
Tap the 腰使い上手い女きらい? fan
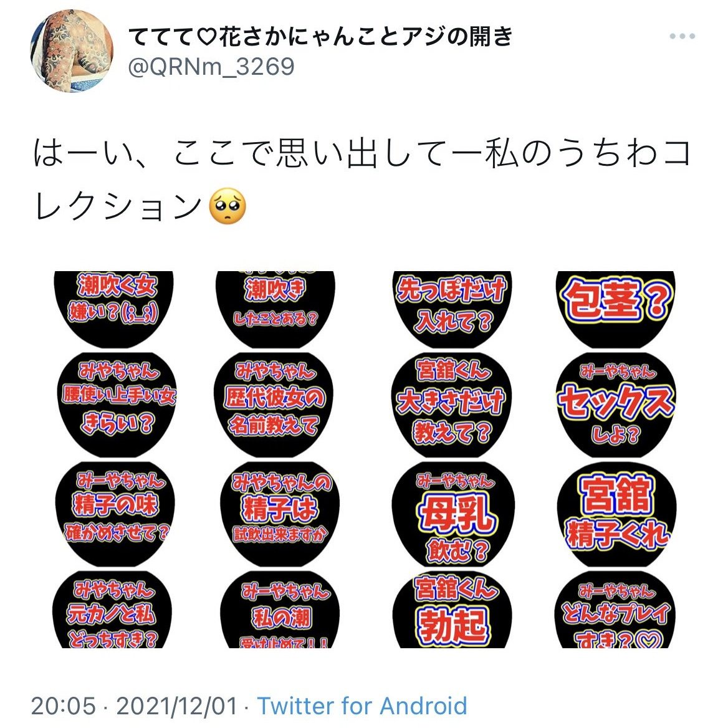(117, 405)
